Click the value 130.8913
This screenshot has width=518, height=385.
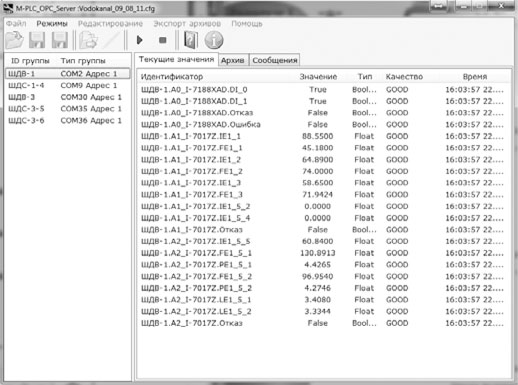[318, 253]
